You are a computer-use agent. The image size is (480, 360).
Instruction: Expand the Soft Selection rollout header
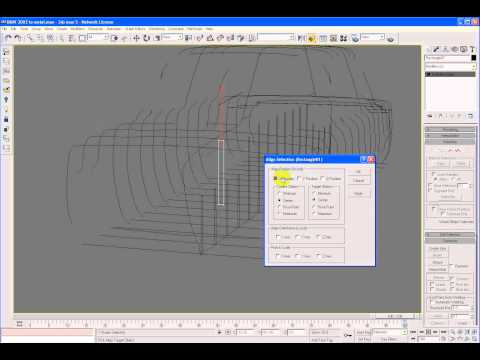coord(450,234)
